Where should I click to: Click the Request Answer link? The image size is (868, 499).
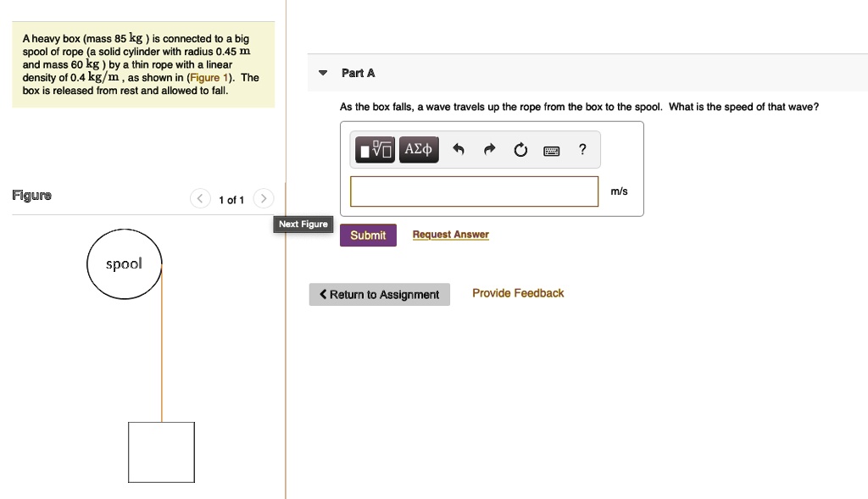450,235
